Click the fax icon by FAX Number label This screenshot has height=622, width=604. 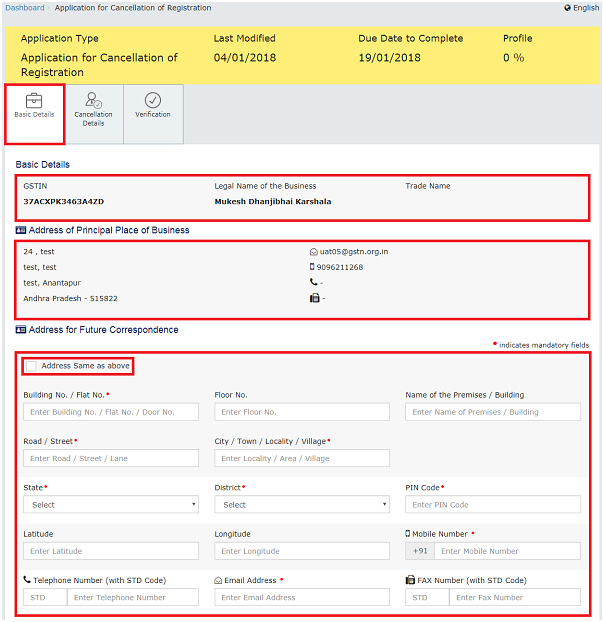410,580
